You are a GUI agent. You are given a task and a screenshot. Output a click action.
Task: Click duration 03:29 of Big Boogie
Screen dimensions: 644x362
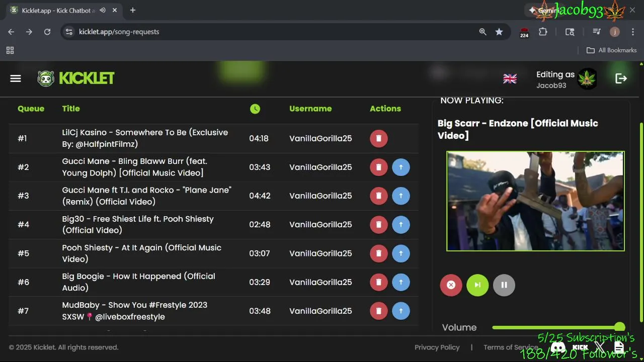pos(260,282)
